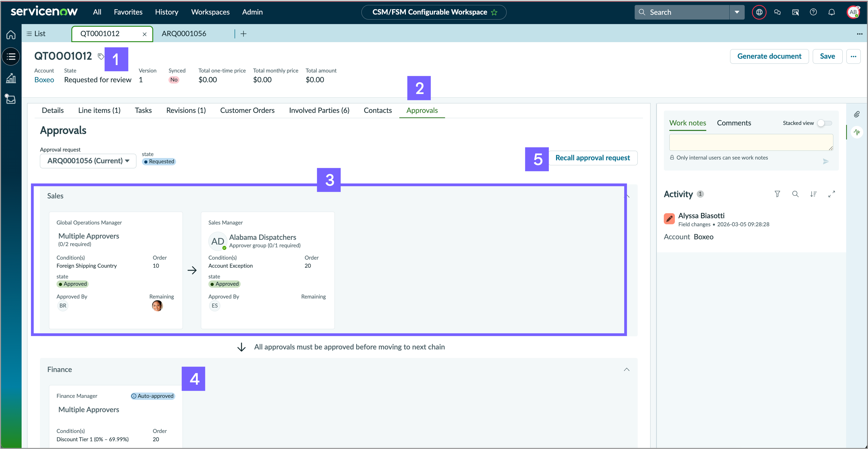
Task: Open the All menu
Action: tap(97, 12)
